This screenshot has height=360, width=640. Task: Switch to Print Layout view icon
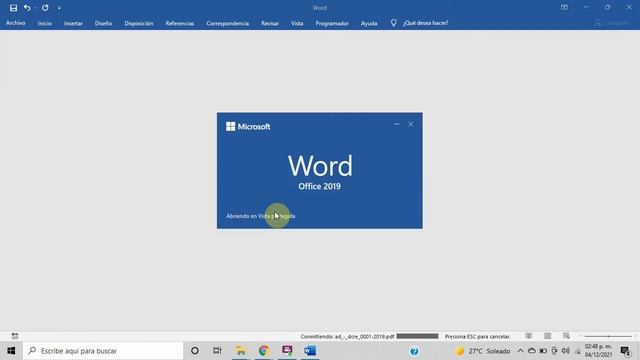[x=547, y=336]
